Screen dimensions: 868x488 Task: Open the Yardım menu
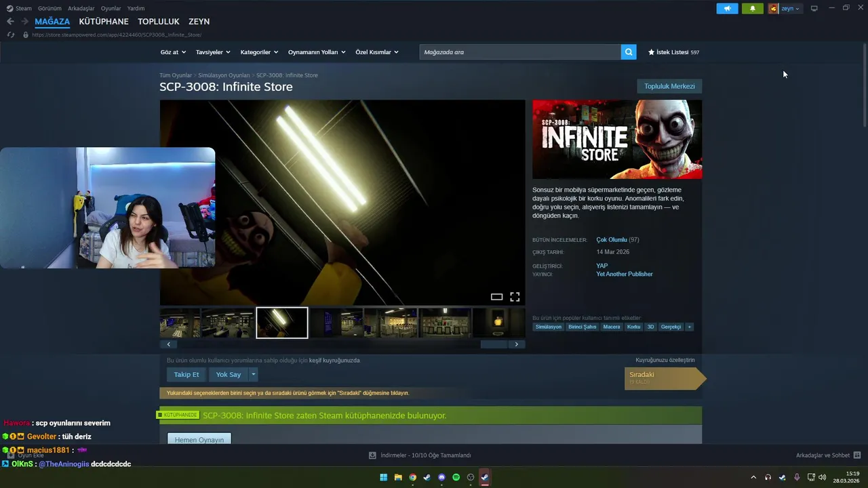[x=136, y=8]
